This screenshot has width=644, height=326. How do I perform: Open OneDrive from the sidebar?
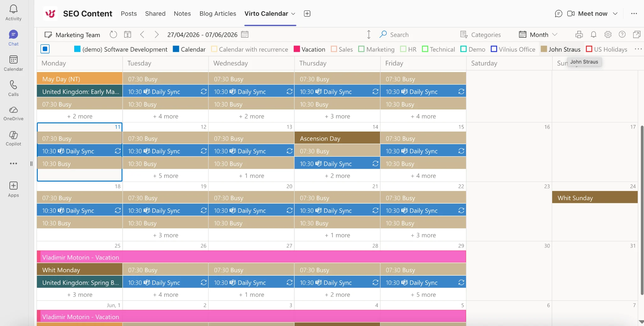pyautogui.click(x=13, y=113)
